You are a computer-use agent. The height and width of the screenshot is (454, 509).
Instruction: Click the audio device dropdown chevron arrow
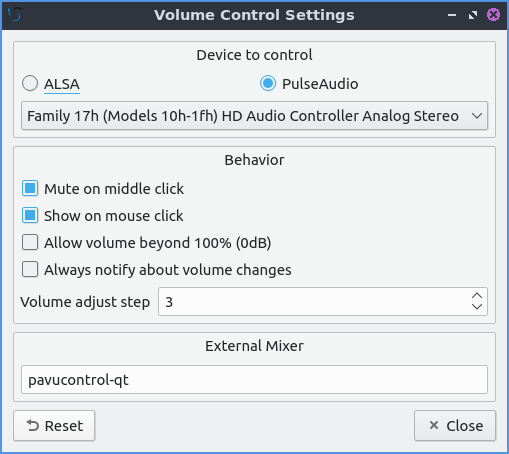pos(477,116)
